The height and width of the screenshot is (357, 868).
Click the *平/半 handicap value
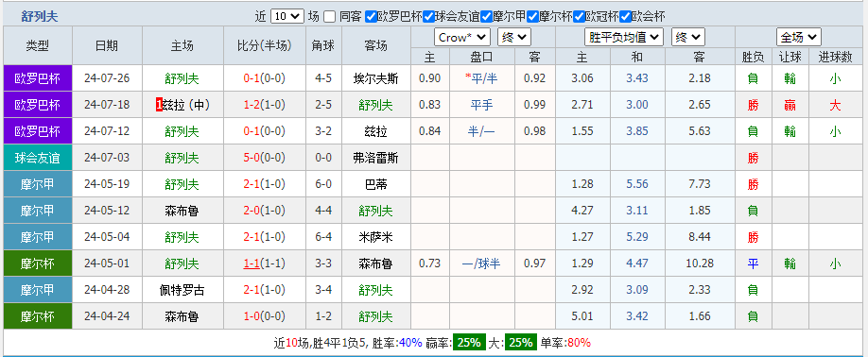[481, 78]
